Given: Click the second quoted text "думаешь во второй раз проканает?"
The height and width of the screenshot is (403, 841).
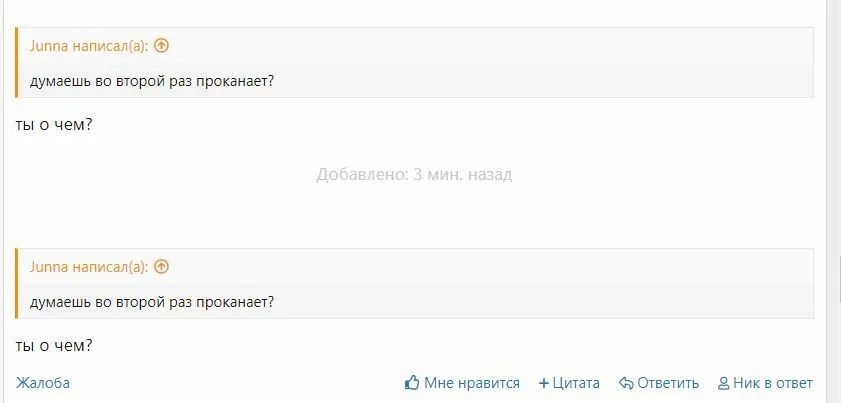Looking at the screenshot, I should 153,302.
